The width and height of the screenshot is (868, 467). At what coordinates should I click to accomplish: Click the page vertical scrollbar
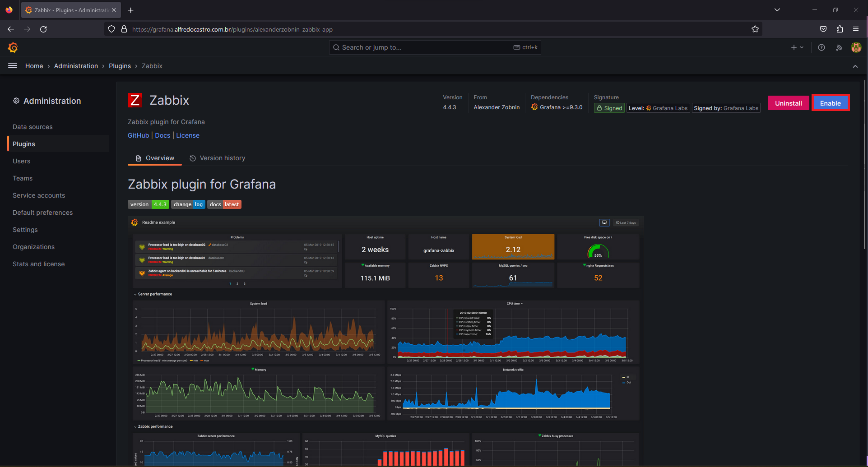point(865,165)
